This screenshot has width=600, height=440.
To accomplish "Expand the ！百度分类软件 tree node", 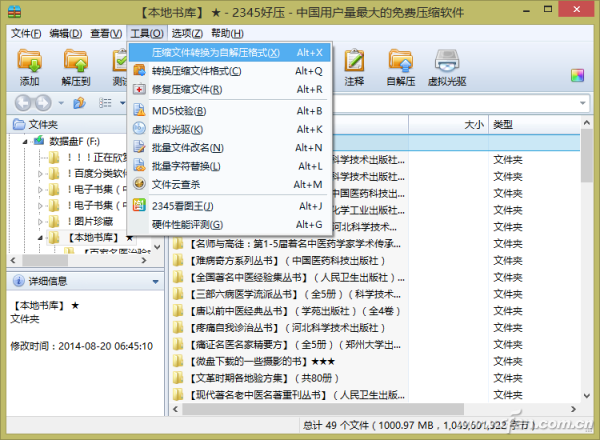I will 40,174.
